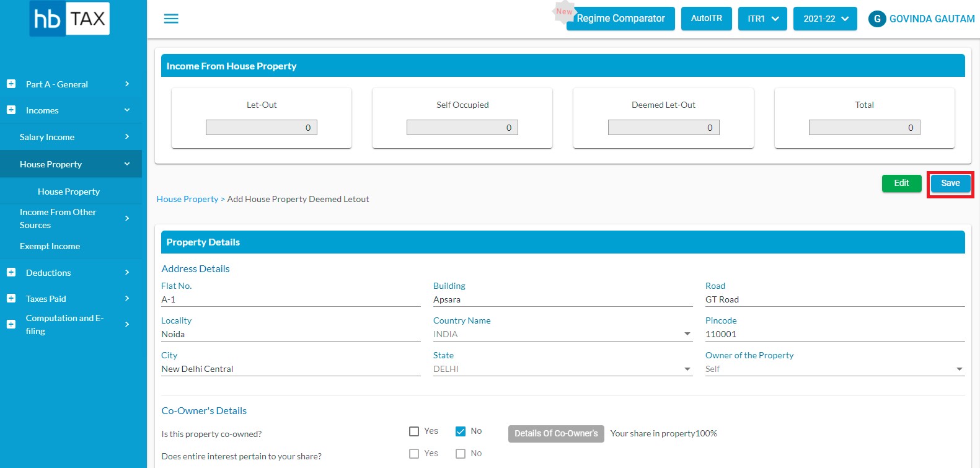Screen dimensions: 980x468
Task: Uncheck No for property co-owned
Action: tap(461, 431)
